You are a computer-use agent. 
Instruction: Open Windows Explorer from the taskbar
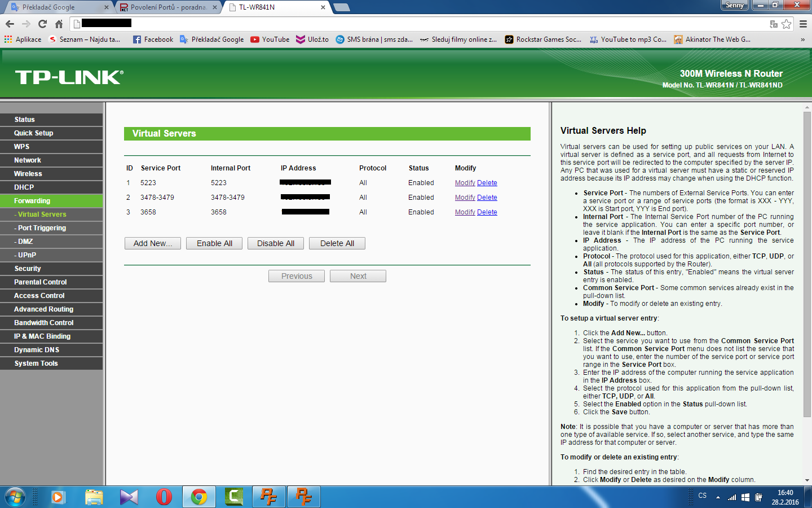point(94,497)
